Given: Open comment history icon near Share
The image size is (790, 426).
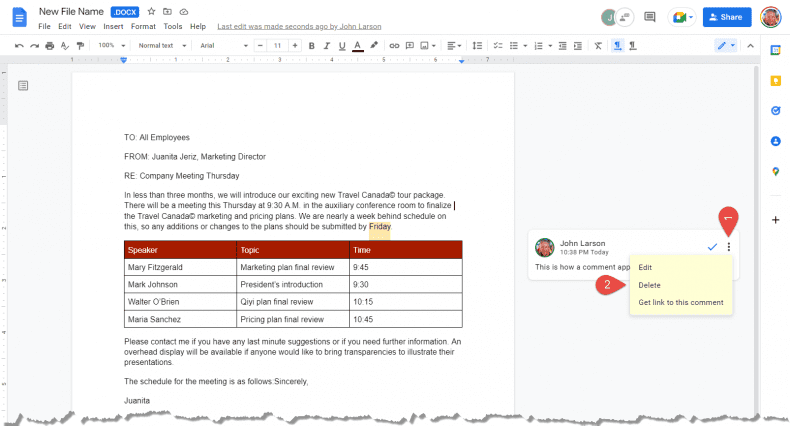Looking at the screenshot, I should click(650, 17).
